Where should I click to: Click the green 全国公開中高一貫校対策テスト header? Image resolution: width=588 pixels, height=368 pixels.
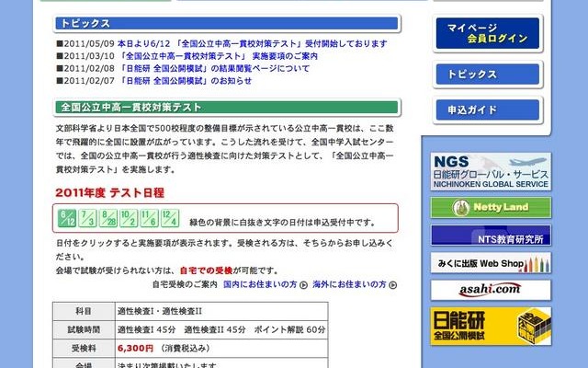coord(227,108)
